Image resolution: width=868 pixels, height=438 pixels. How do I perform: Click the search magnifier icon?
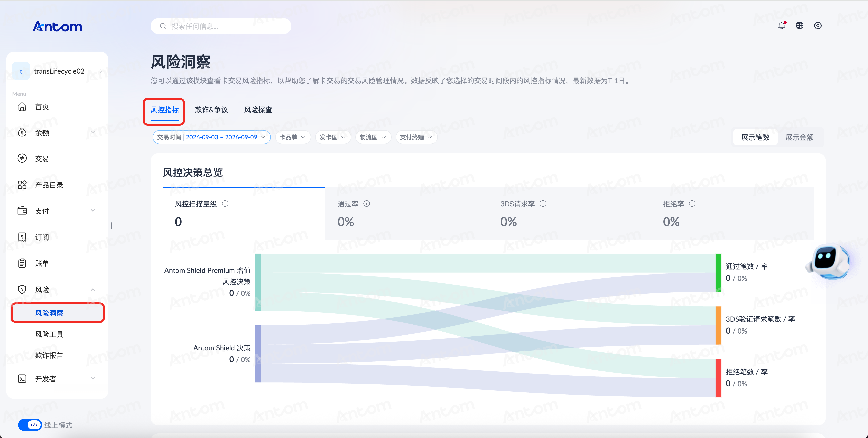coord(163,26)
